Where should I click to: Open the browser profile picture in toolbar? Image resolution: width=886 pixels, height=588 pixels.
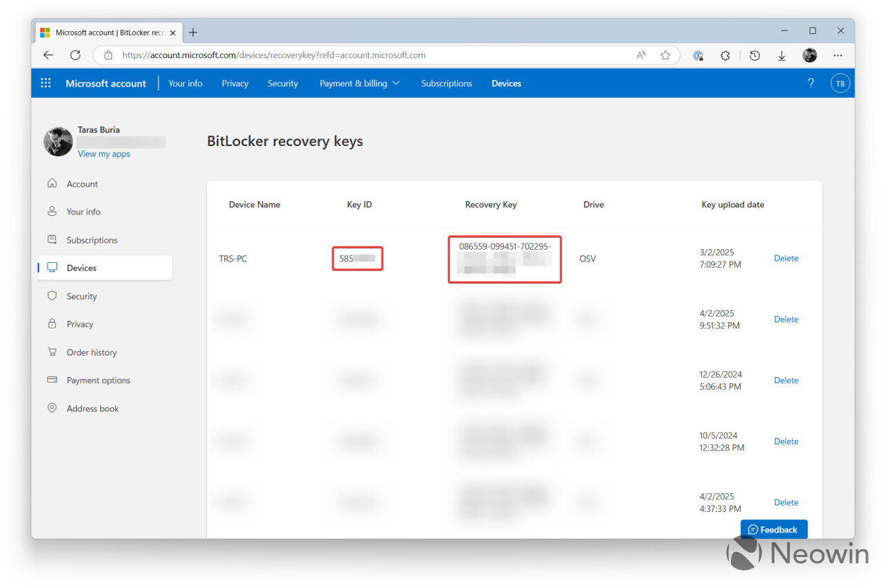pyautogui.click(x=810, y=55)
